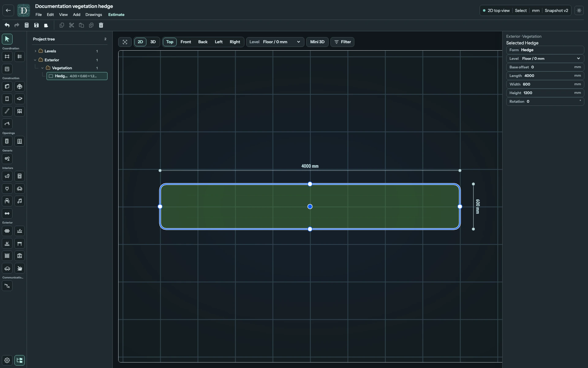Collapse the Exterior folder
The width and height of the screenshot is (588, 368).
click(x=35, y=60)
